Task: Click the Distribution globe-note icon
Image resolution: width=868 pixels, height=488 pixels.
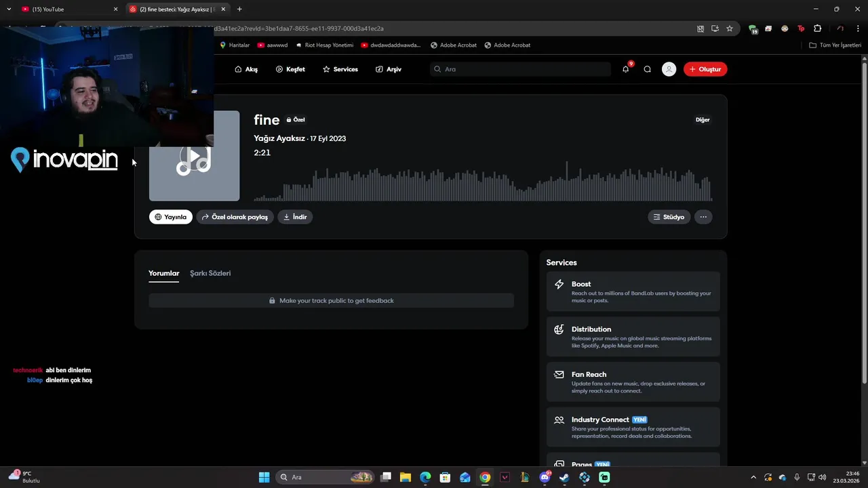Action: coord(559,329)
